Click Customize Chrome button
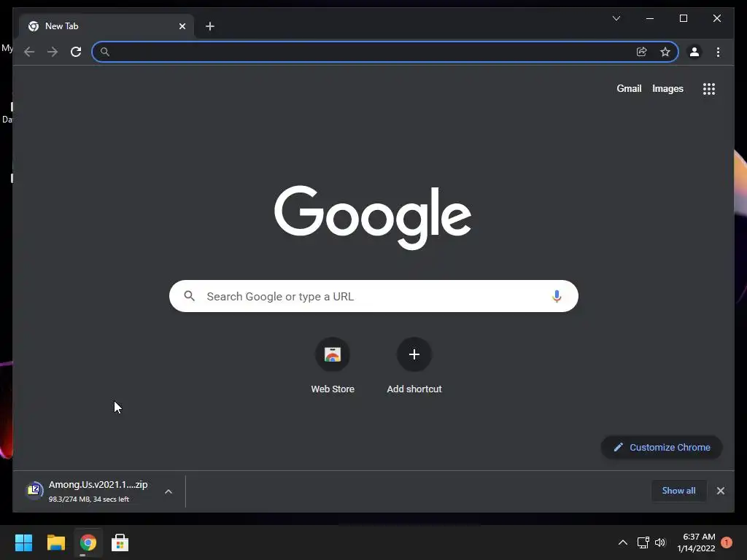This screenshot has height=560, width=747. pos(662,447)
